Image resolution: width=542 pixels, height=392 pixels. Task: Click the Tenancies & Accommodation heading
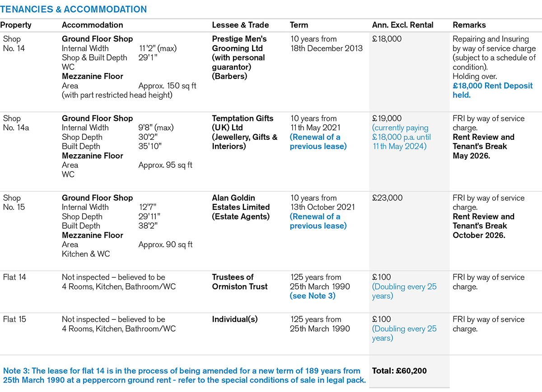tap(74, 9)
